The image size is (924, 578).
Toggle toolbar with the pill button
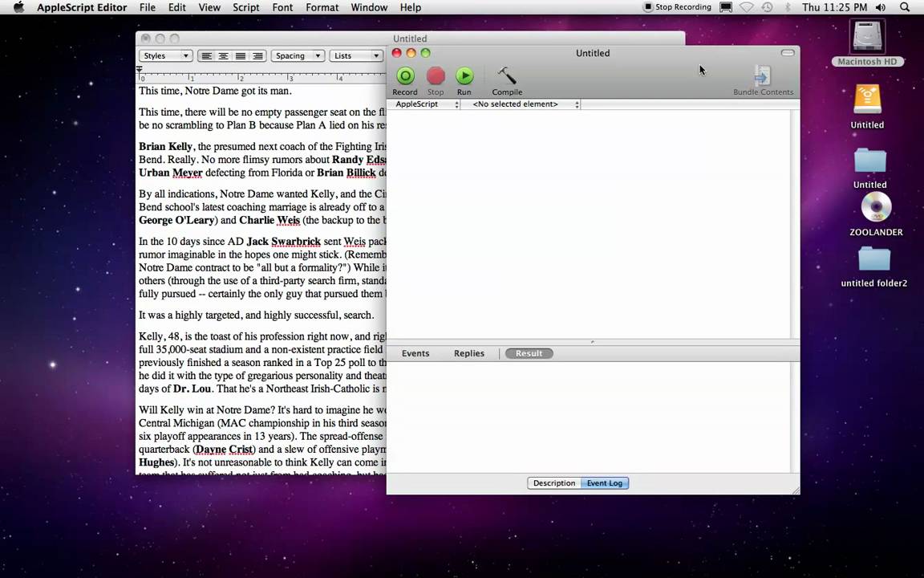(x=788, y=53)
